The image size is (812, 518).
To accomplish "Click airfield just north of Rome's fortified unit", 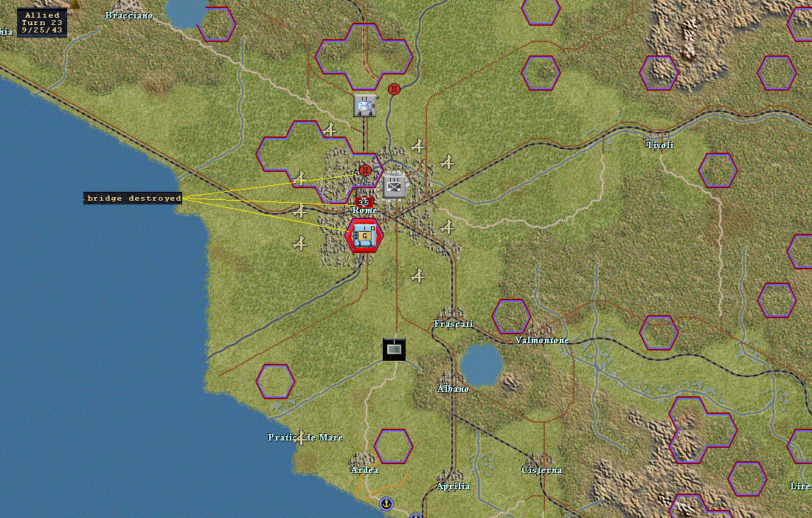I will coord(418,145).
